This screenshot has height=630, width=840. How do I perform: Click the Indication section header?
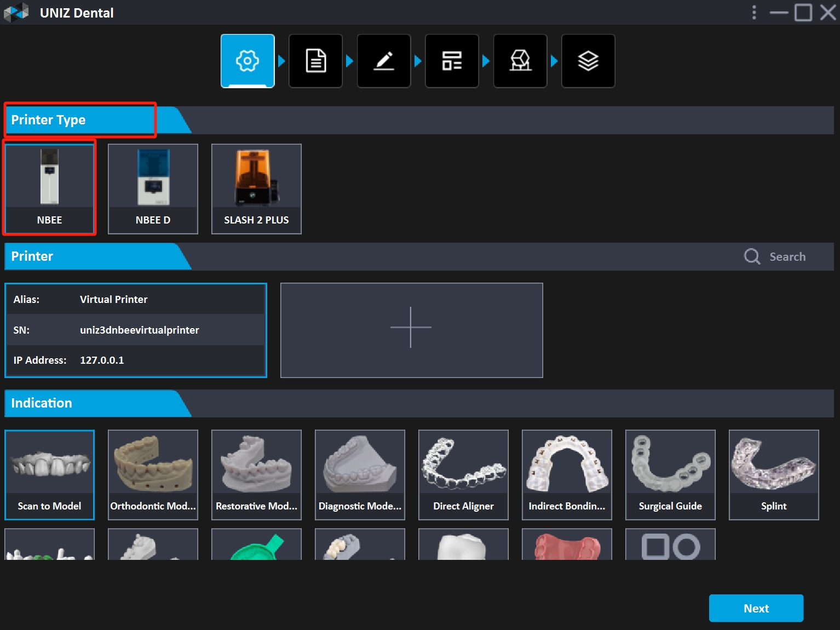coord(97,403)
